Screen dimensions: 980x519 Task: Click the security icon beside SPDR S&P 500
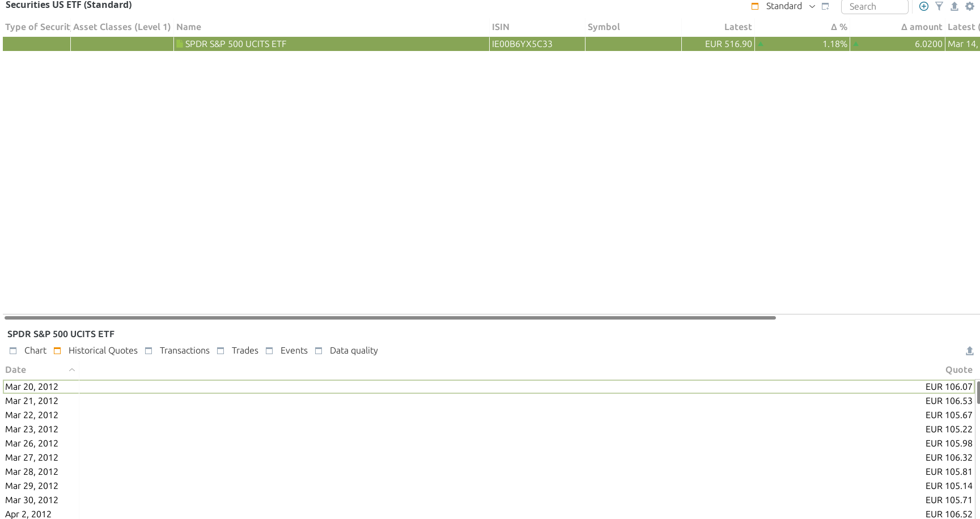click(x=180, y=44)
